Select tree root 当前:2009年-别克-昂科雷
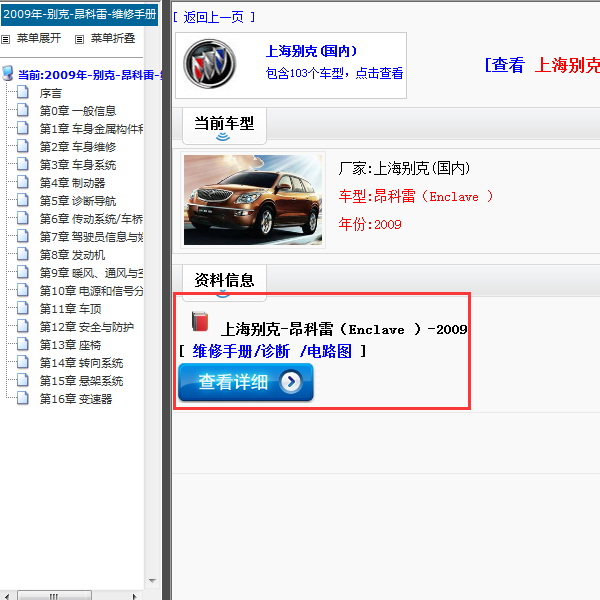 click(90, 75)
